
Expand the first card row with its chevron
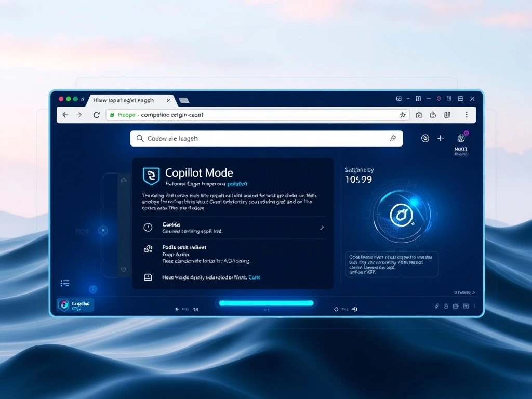(322, 228)
